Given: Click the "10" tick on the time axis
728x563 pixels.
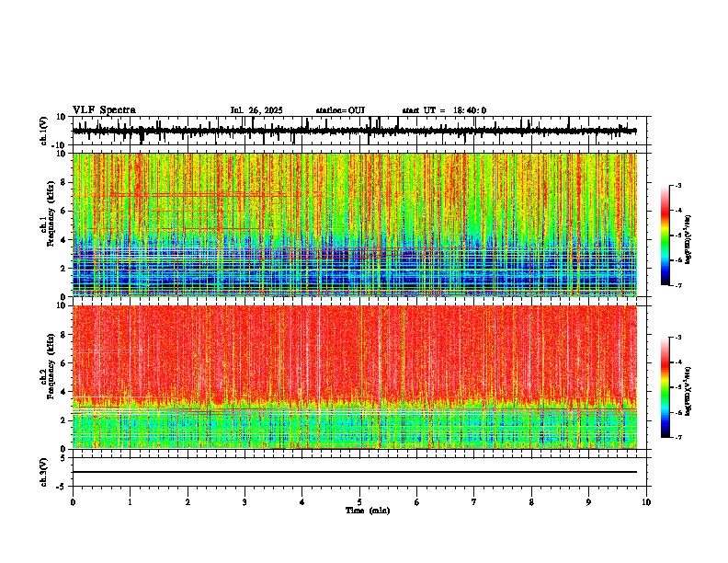Looking at the screenshot, I should pos(646,502).
